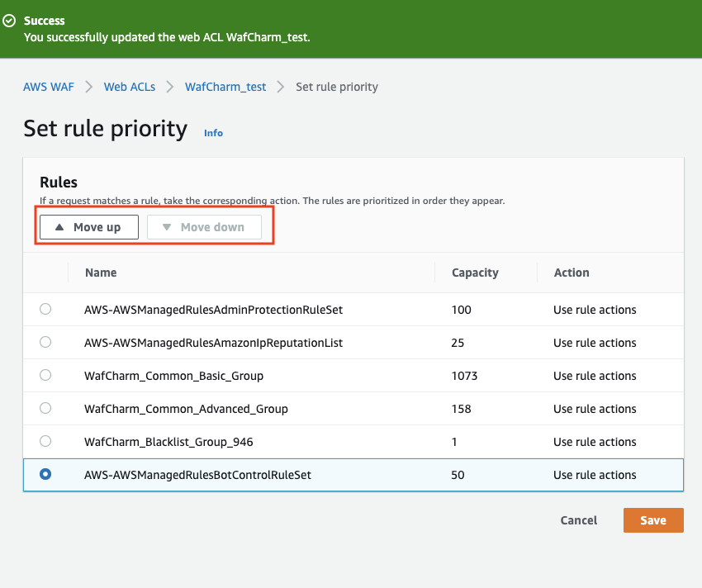The height and width of the screenshot is (588, 702).
Task: Click AWS-AWSManagedRulesBotControlRuleSet rule name
Action: point(197,475)
